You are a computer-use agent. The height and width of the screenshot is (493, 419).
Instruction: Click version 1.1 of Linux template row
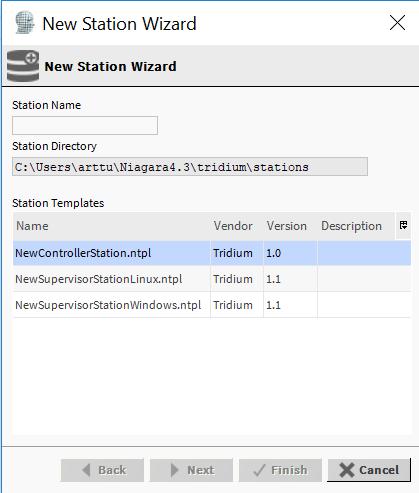point(290,279)
